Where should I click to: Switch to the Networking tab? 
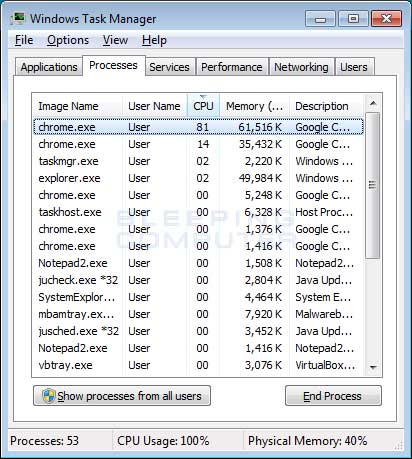pos(301,67)
